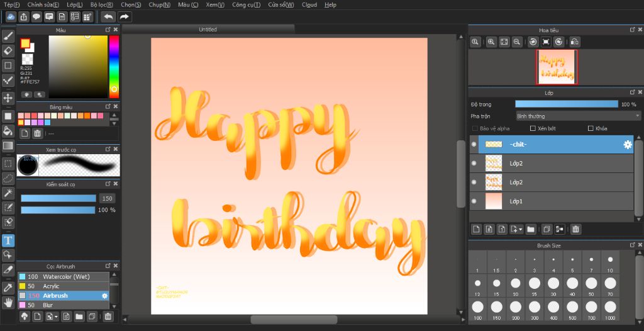Select the Blur brush
Viewport: 644px width, 331px height.
click(x=64, y=305)
